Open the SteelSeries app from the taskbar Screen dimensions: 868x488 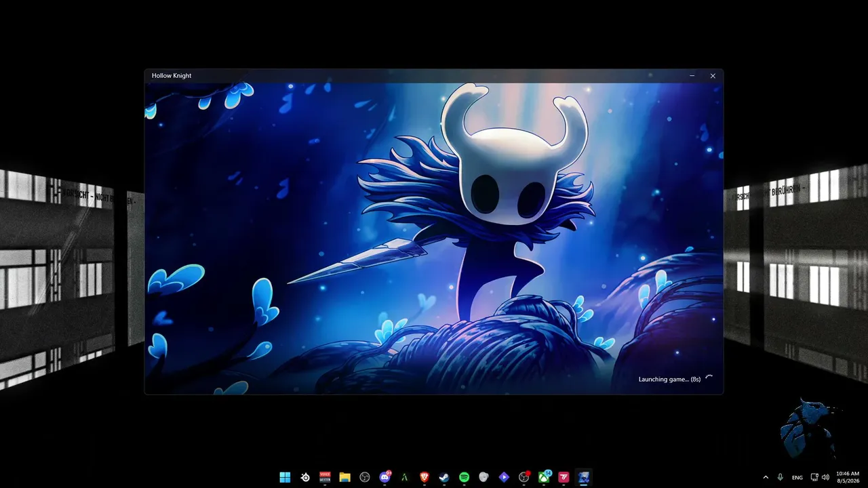click(306, 477)
